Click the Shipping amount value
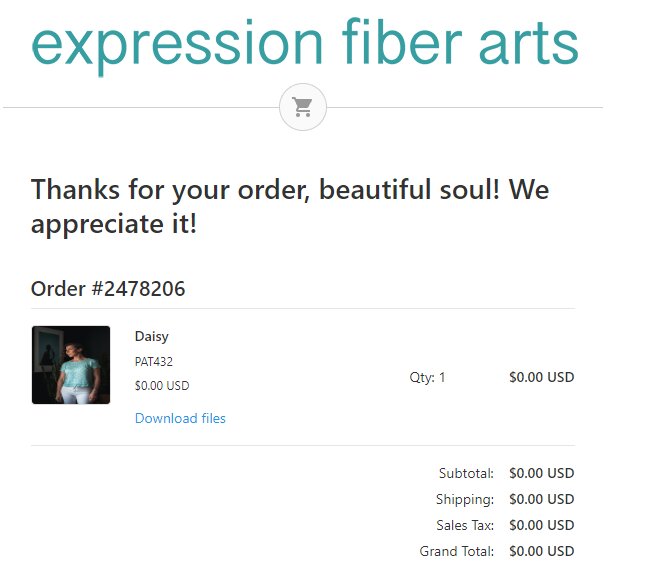This screenshot has width=655, height=582. click(541, 499)
